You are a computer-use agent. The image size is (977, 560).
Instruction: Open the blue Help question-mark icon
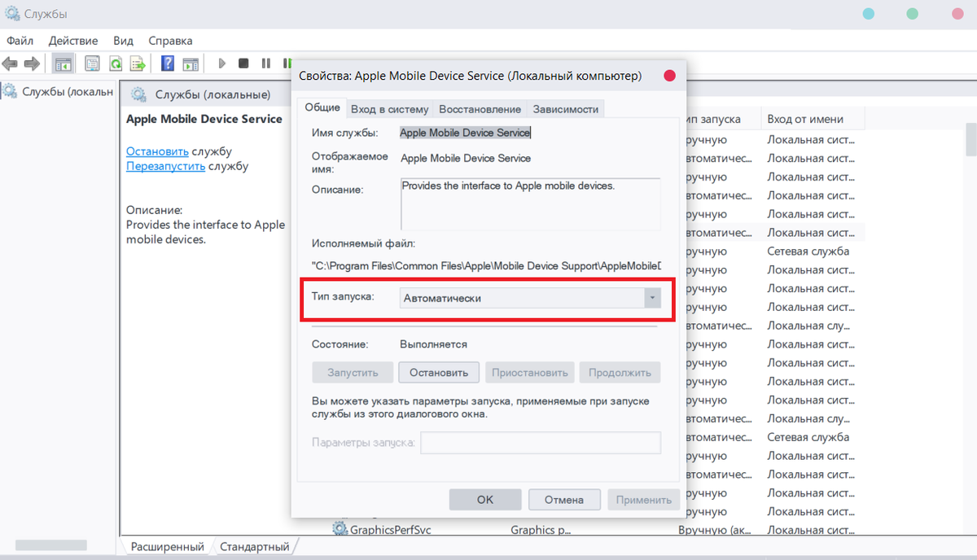(x=168, y=63)
